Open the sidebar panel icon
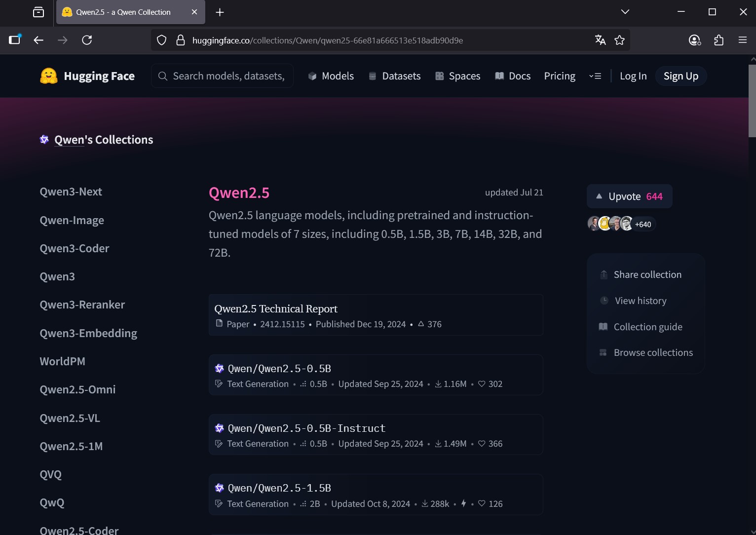The width and height of the screenshot is (756, 535). (x=15, y=40)
